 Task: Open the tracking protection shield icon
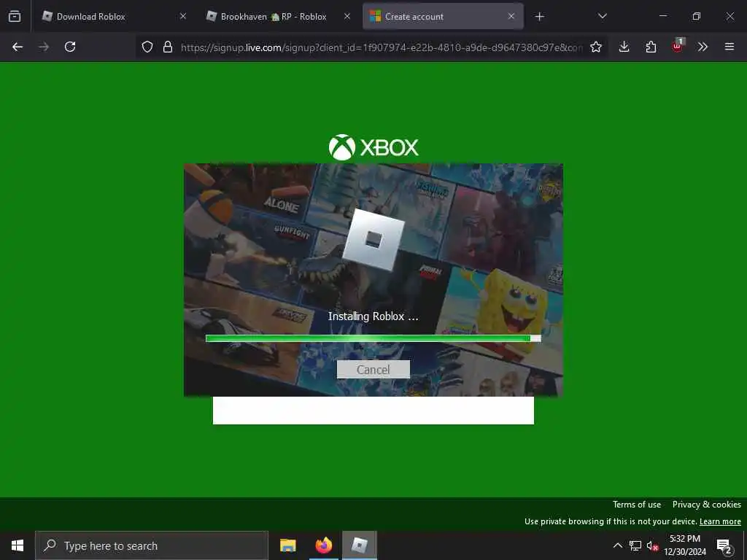pyautogui.click(x=147, y=47)
